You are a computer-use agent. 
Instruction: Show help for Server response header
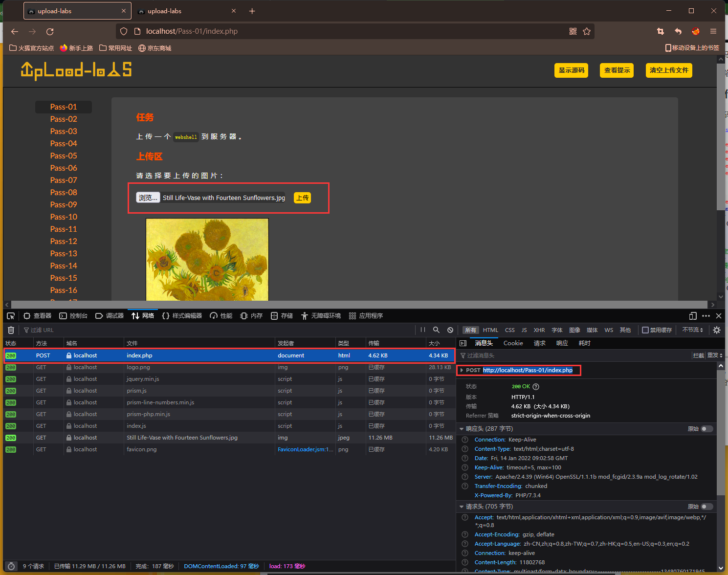point(465,477)
